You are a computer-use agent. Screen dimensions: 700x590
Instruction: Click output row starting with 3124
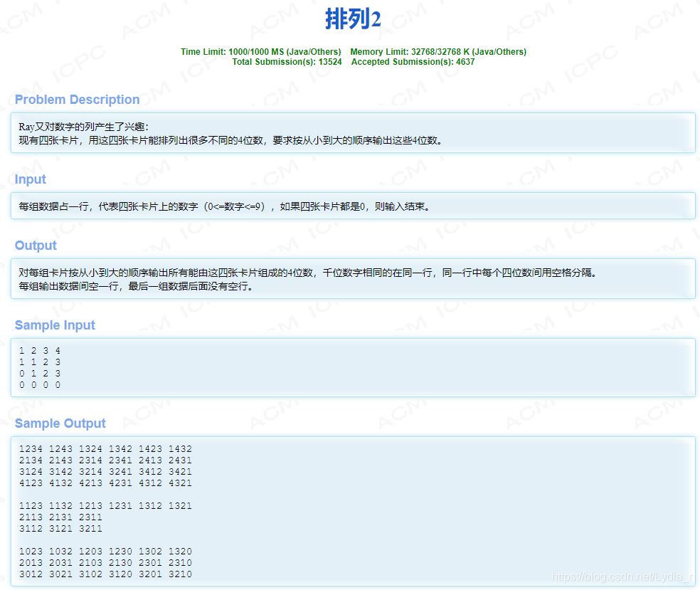click(105, 472)
